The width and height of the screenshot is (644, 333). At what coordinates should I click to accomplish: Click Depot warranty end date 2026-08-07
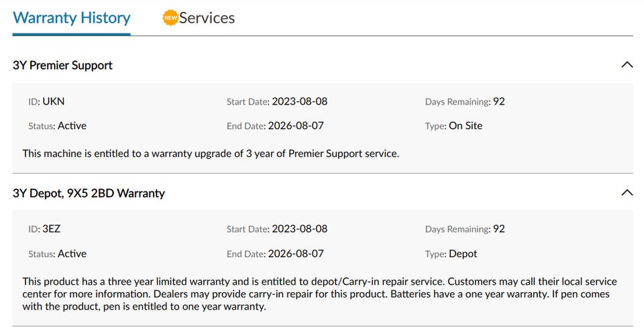(x=296, y=253)
